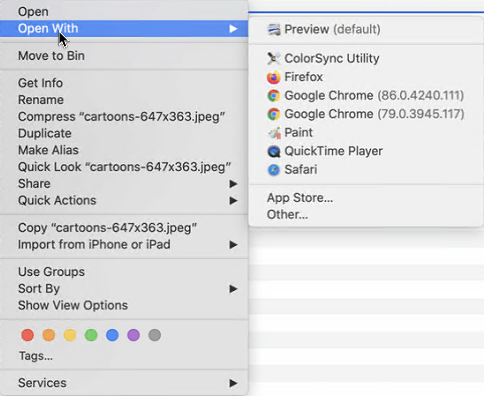Choose Get Info
The image size is (484, 396).
click(x=124, y=83)
